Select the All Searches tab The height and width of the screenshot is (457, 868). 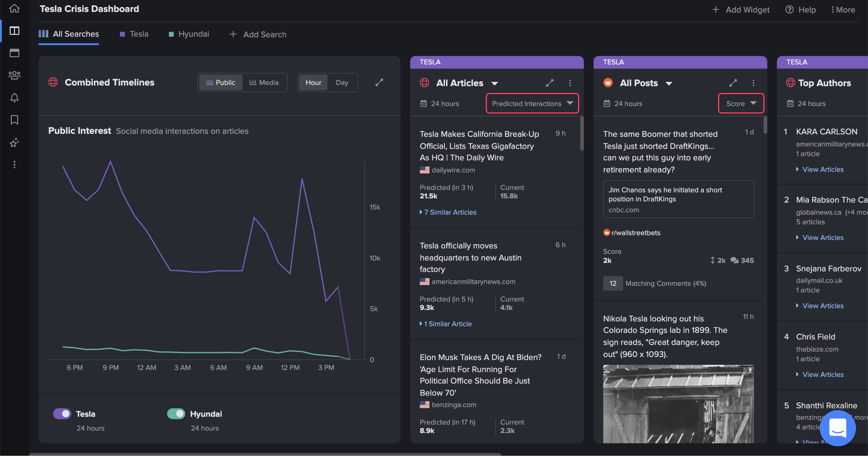tap(69, 34)
